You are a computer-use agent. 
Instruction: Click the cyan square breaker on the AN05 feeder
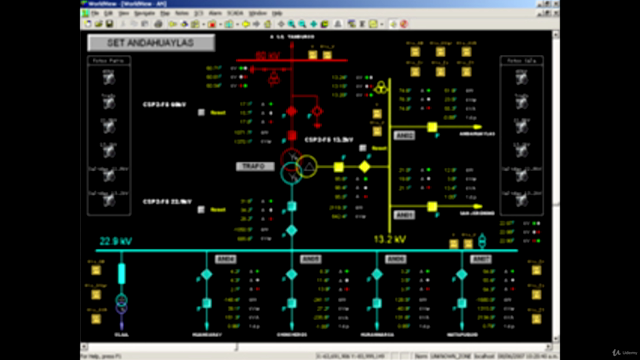click(x=291, y=303)
